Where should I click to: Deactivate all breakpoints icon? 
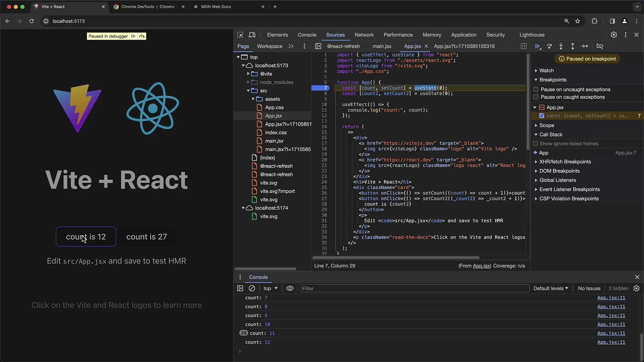[600, 46]
